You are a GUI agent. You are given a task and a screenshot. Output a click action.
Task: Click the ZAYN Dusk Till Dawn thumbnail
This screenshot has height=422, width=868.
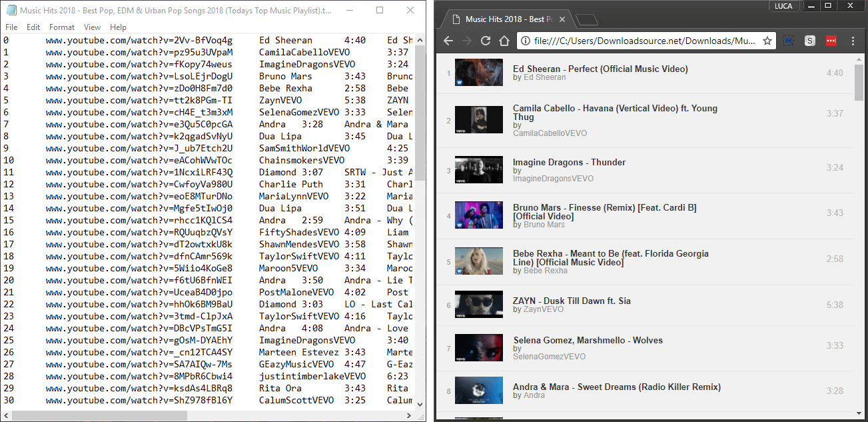478,304
